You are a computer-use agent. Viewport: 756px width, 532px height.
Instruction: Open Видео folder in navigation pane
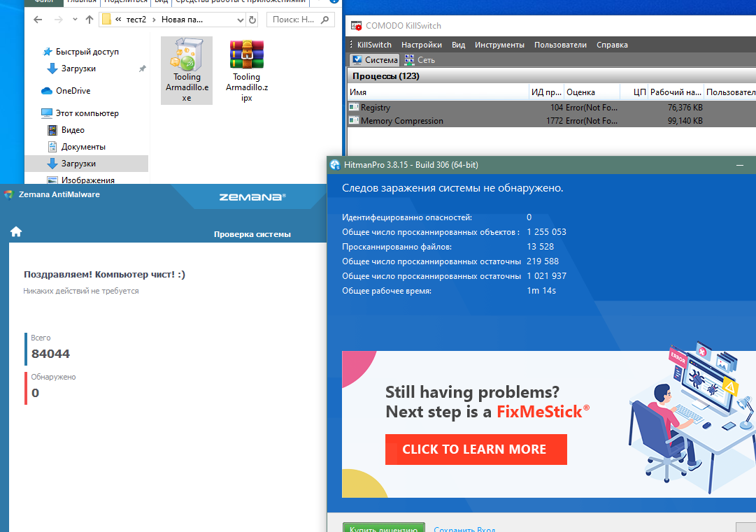tap(73, 130)
